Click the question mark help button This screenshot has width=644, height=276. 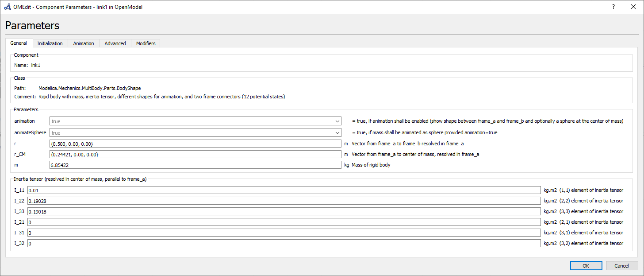tap(613, 7)
